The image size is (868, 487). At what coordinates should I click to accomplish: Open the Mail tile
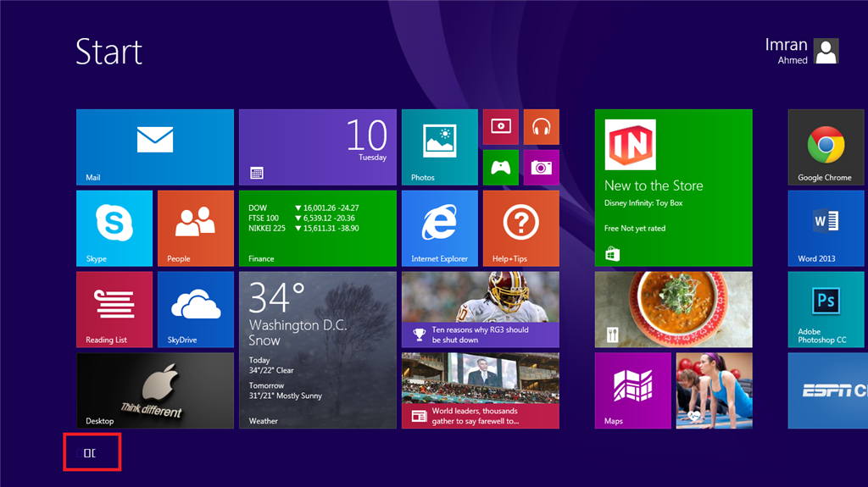click(x=155, y=147)
